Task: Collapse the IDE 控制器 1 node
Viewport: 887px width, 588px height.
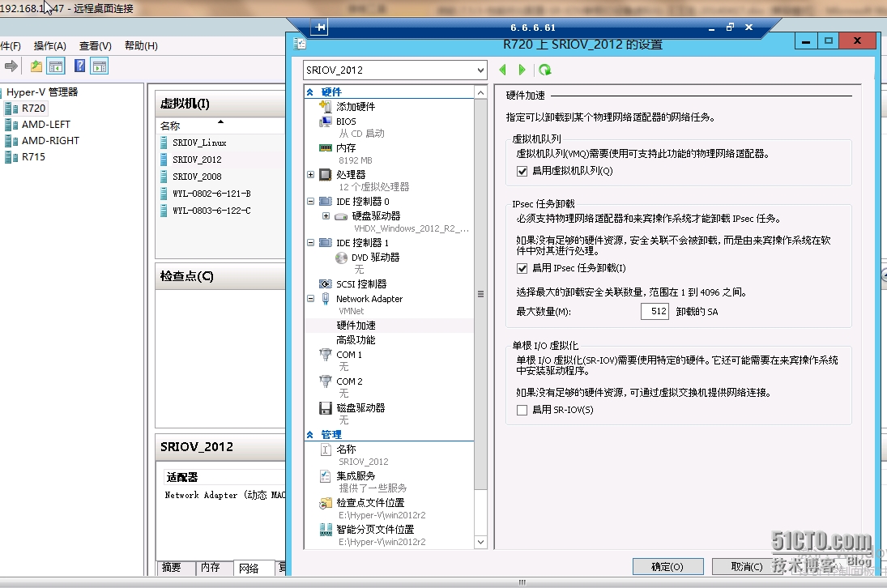Action: pos(310,242)
